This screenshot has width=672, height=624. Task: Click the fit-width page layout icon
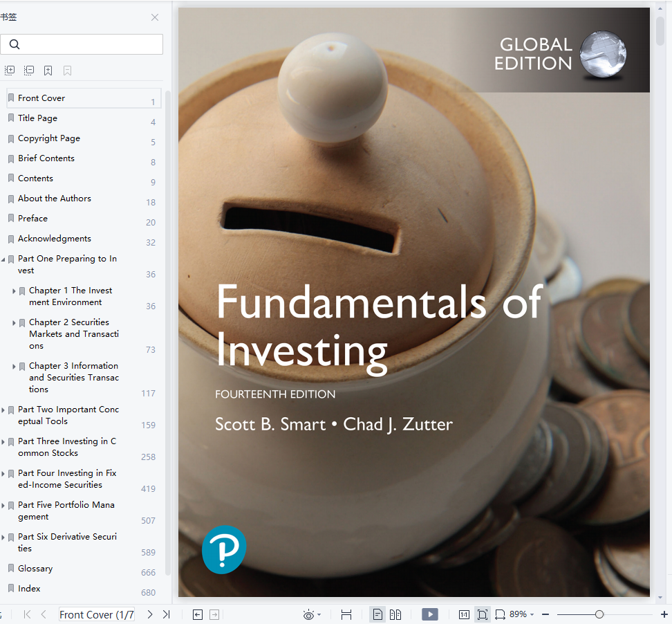coord(346,614)
